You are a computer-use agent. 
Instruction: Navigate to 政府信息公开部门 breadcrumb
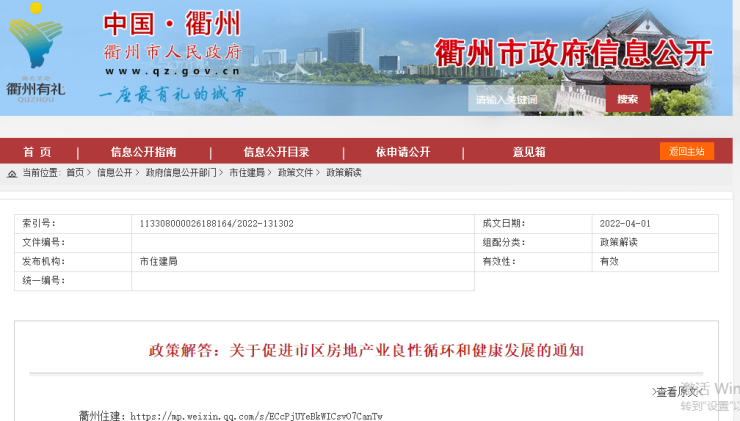pos(180,173)
